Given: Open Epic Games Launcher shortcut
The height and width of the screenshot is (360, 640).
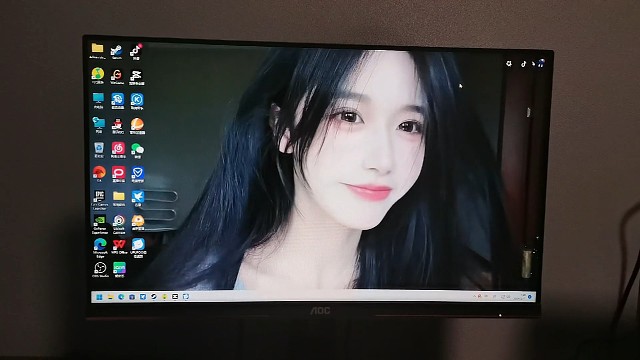Looking at the screenshot, I should point(99,196).
